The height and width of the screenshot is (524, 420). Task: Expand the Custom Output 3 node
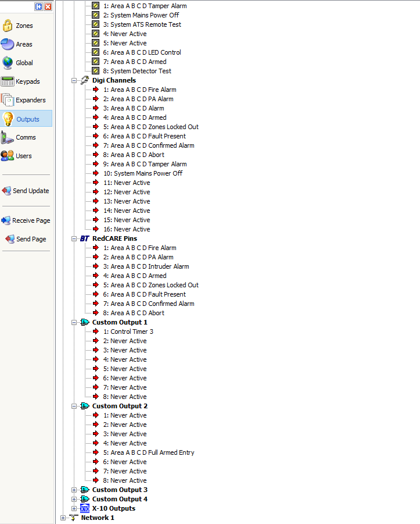click(x=74, y=490)
